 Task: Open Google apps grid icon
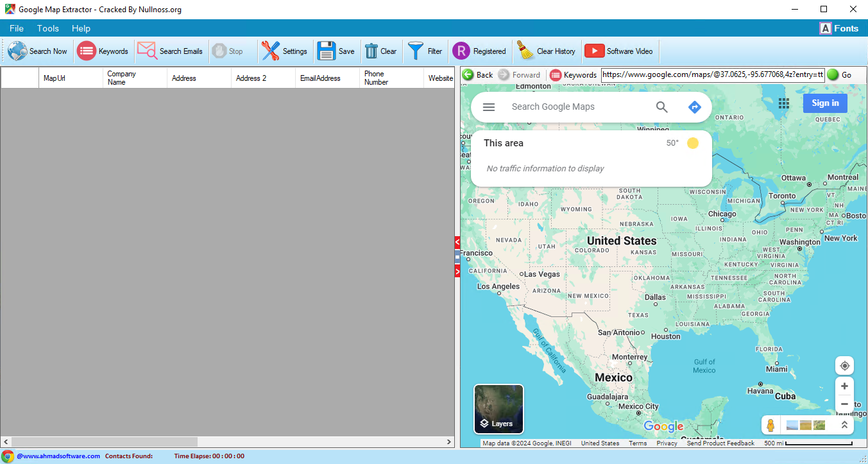click(783, 103)
